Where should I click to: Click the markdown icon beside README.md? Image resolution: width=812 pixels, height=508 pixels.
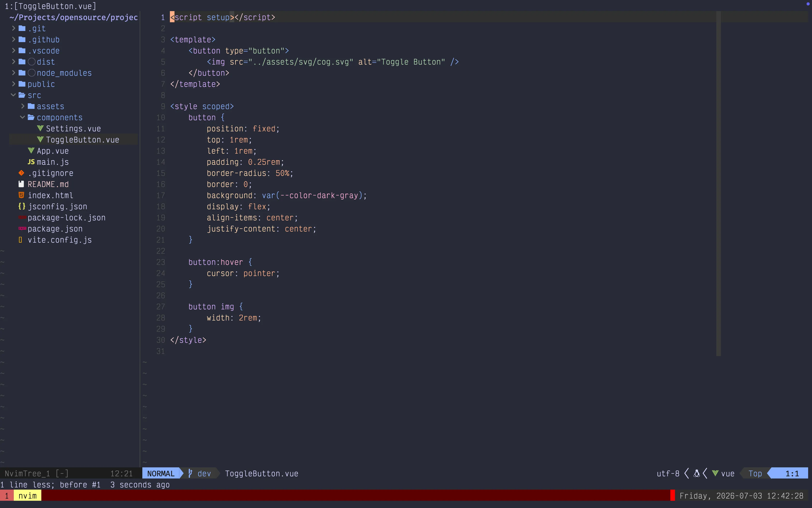click(22, 184)
